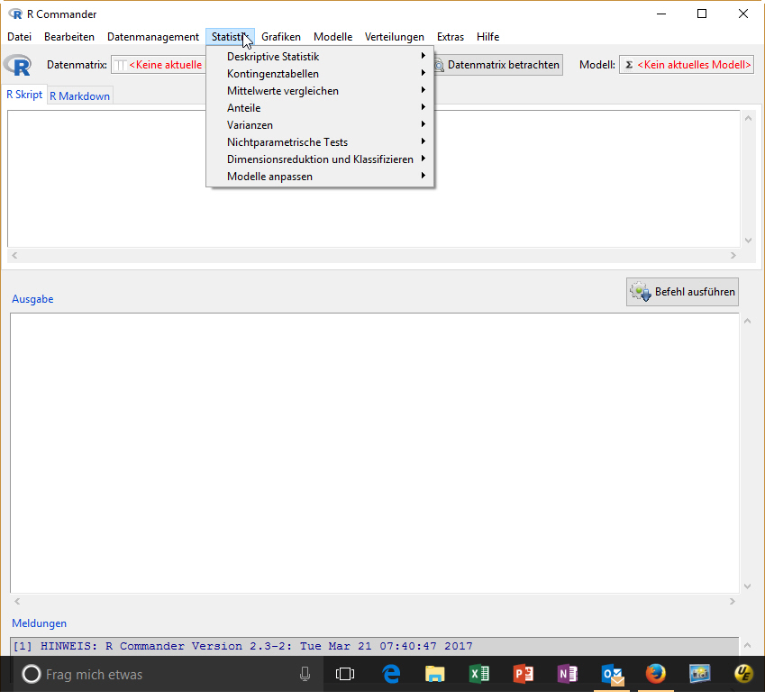Click the Kein aktuelles Modell selector
765x700 pixels.
click(687, 65)
